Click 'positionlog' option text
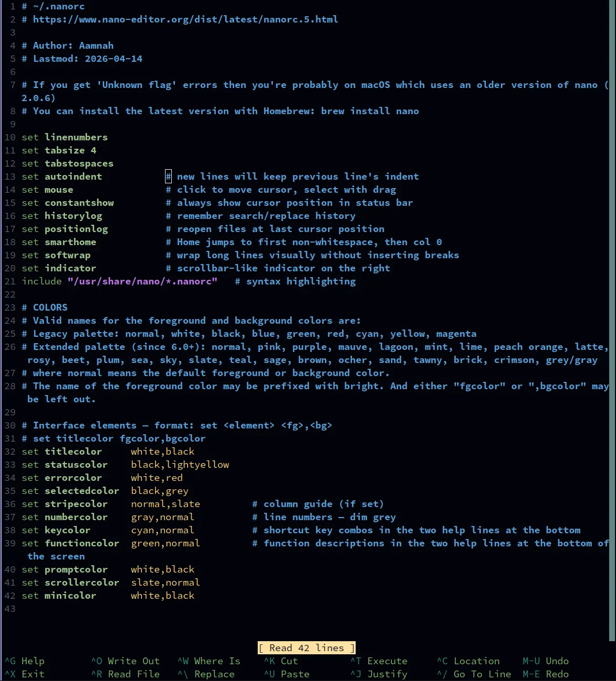616x681 pixels. [76, 229]
